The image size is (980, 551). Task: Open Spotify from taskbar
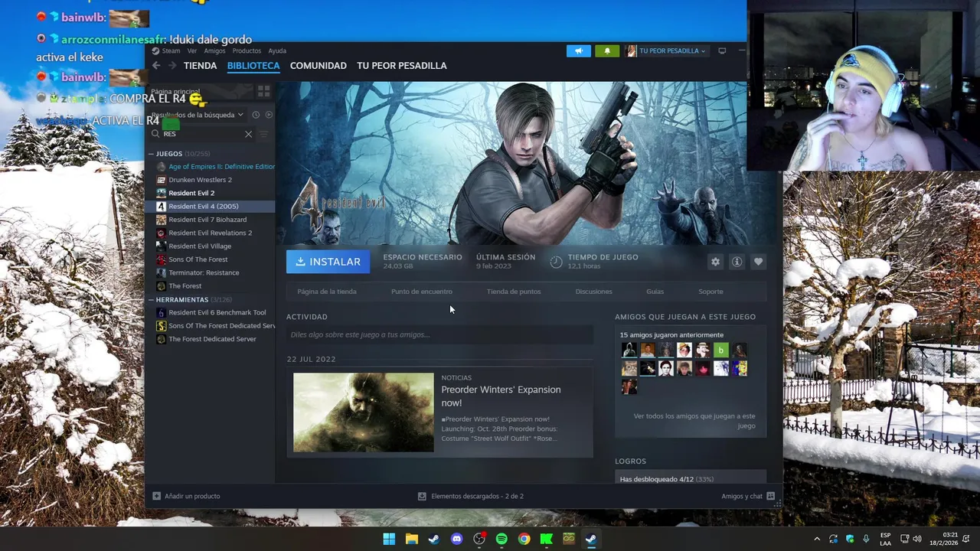[501, 539]
